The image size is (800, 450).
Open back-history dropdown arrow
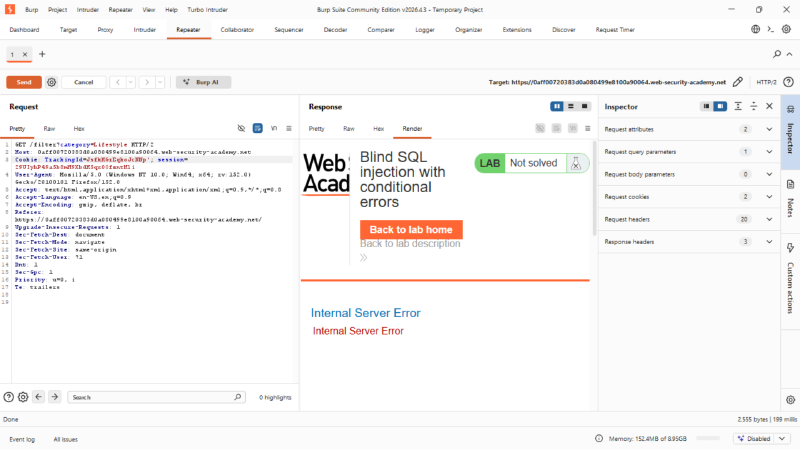tap(131, 82)
